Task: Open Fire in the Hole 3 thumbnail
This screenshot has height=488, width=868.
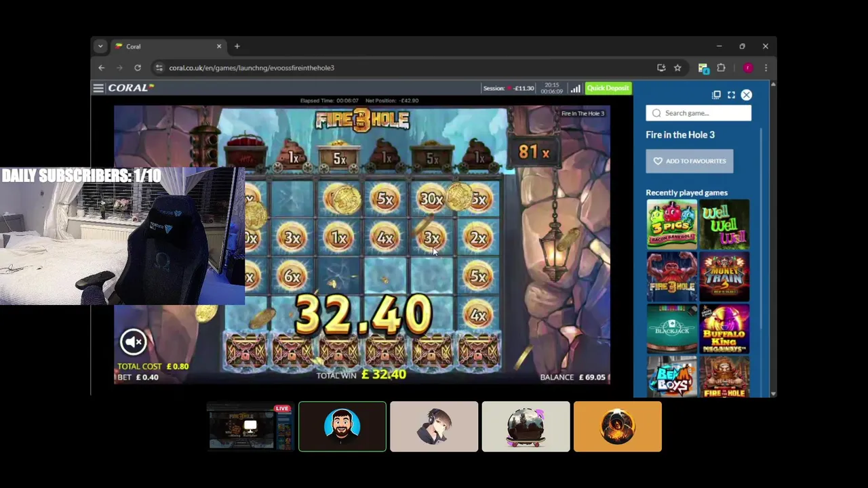Action: pos(671,277)
